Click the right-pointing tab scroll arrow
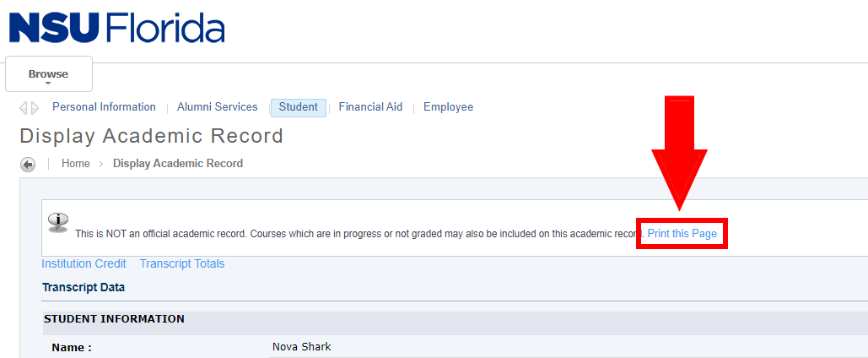 (35, 108)
